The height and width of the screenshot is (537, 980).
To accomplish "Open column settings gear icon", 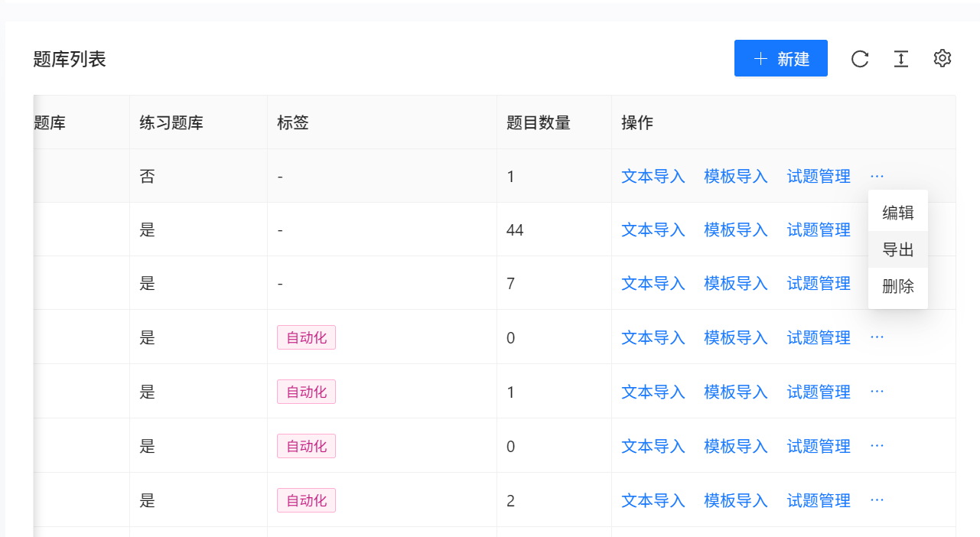I will [x=943, y=59].
